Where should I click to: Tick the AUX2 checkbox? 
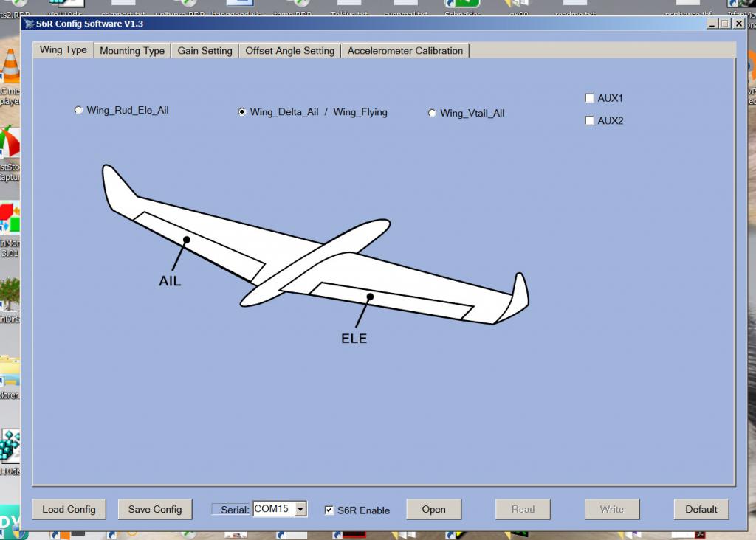click(x=589, y=120)
